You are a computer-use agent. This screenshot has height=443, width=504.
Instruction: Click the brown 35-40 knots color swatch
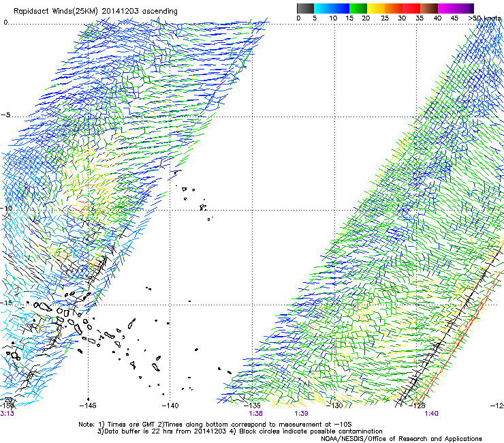click(x=429, y=8)
